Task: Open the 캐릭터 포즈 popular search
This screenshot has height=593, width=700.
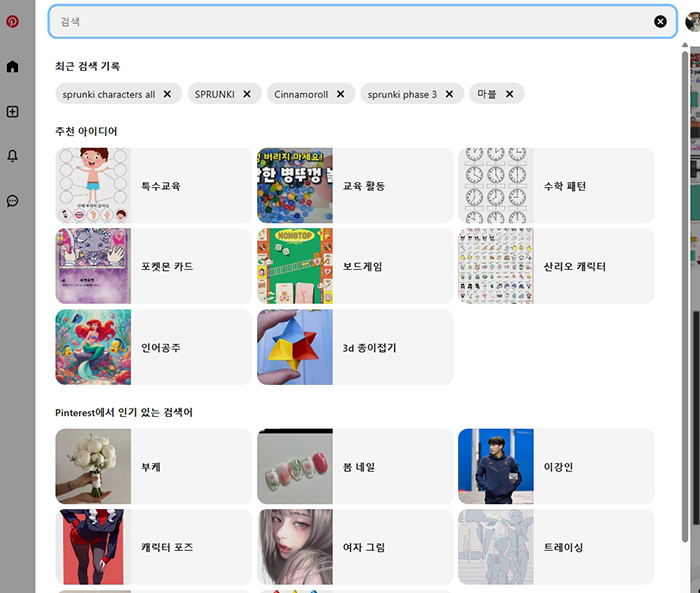Action: tap(154, 547)
